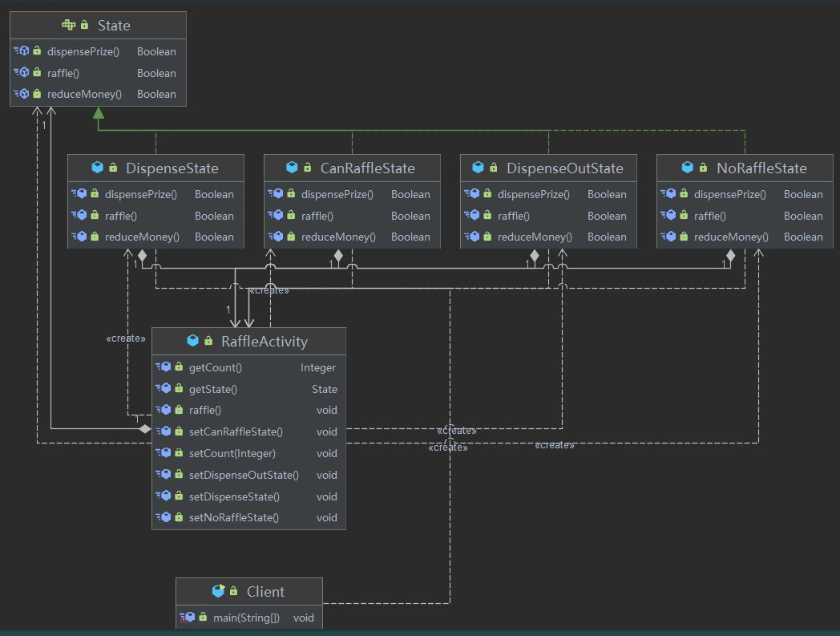840x636 pixels.
Task: Click the DispenseState class icon
Action: 98,168
